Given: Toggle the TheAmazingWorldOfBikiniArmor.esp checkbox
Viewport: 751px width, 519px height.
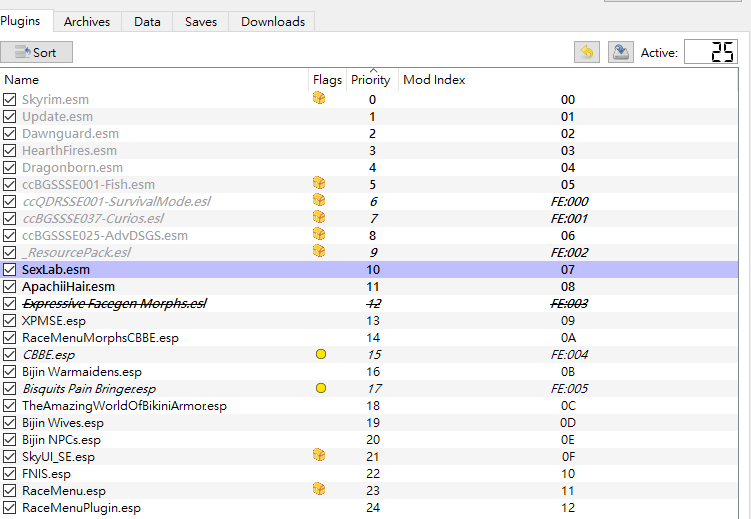Looking at the screenshot, I should point(10,406).
